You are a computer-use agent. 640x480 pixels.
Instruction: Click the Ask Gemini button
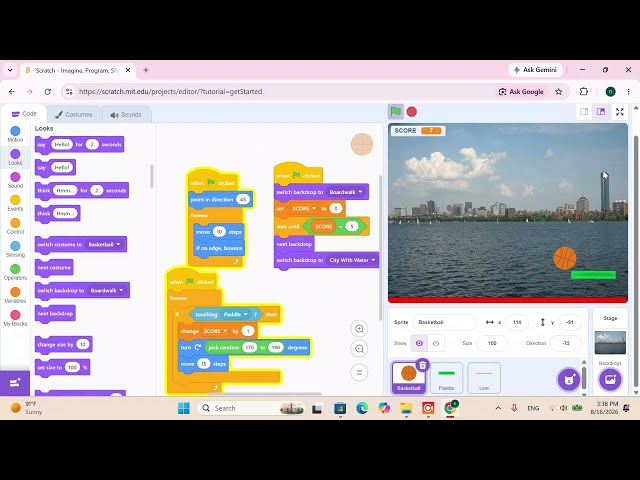[536, 70]
